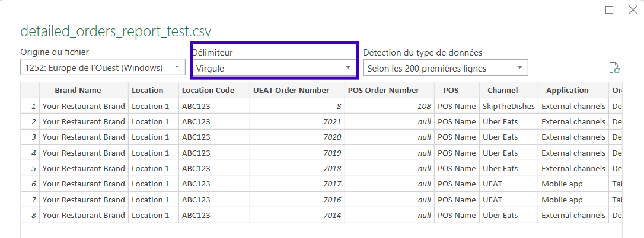Click row number 8 in the preview
The image size is (644, 238).
tap(30, 216)
